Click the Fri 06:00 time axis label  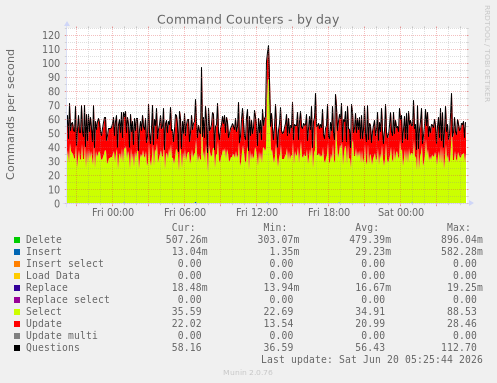pyautogui.click(x=185, y=212)
